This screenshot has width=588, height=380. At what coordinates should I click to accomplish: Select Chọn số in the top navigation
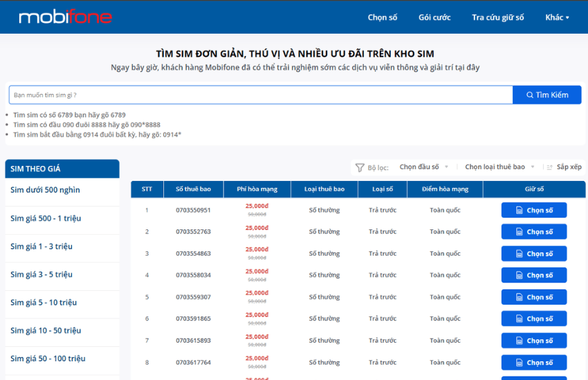(x=382, y=17)
